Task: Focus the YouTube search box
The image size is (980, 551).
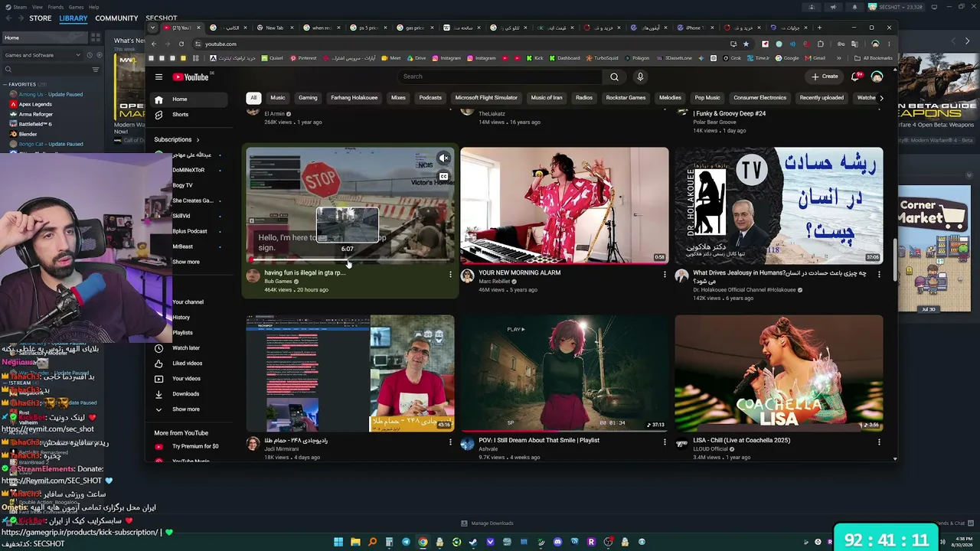Action: (x=500, y=77)
